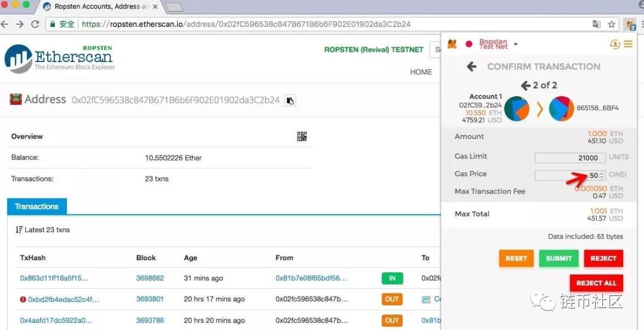The height and width of the screenshot is (330, 644).
Task: Go to previous transaction with 2 of 2 arrow
Action: coord(525,85)
